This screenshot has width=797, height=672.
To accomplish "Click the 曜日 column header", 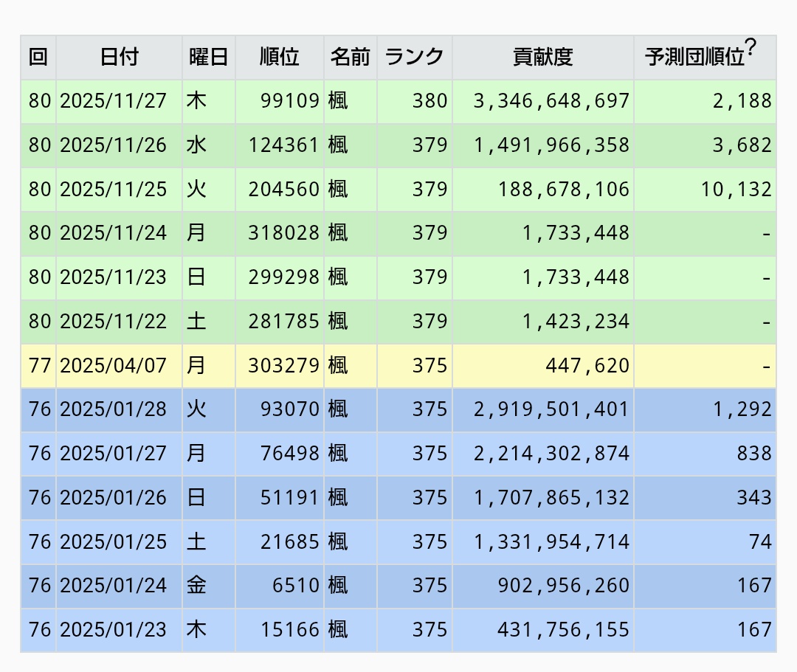I will (208, 57).
